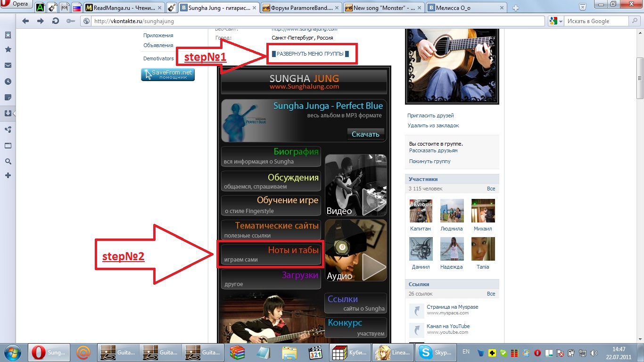
Task: Open the closed tabs trash icon
Action: pyautogui.click(x=584, y=6)
